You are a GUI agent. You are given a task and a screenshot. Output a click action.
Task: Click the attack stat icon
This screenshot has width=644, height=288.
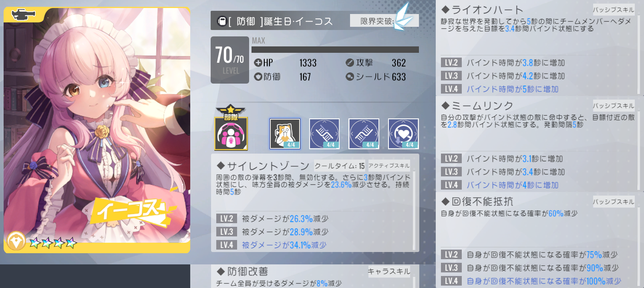[x=350, y=62]
